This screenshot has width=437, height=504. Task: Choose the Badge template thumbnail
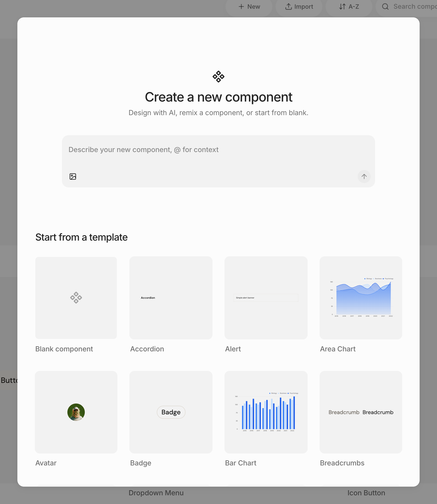(x=171, y=412)
